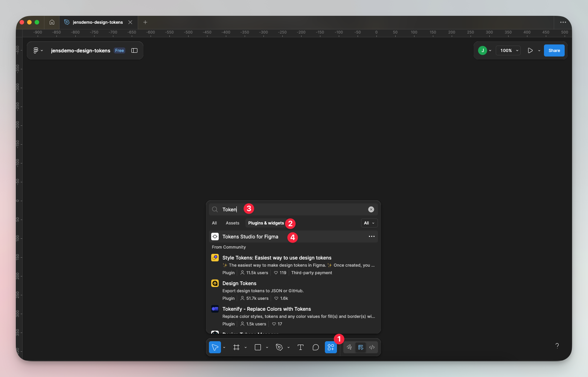Image resolution: width=588 pixels, height=377 pixels.
Task: Click the search magnifier icon
Action: (215, 209)
